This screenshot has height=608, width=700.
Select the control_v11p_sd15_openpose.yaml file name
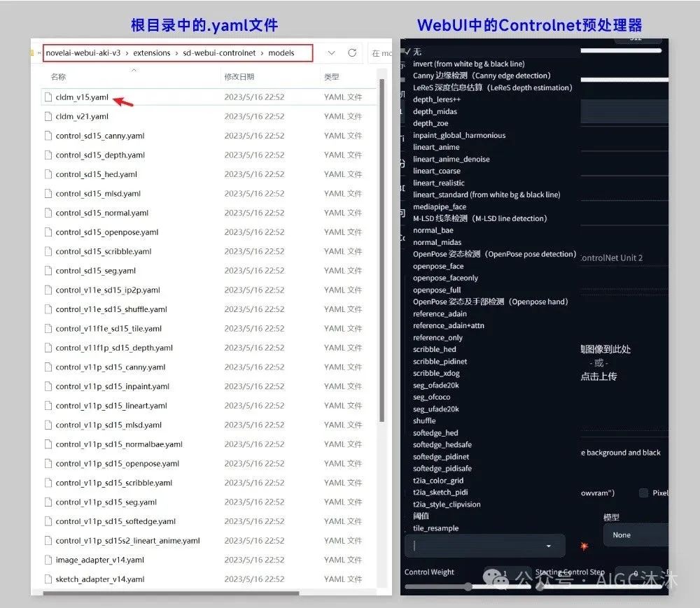point(118,463)
